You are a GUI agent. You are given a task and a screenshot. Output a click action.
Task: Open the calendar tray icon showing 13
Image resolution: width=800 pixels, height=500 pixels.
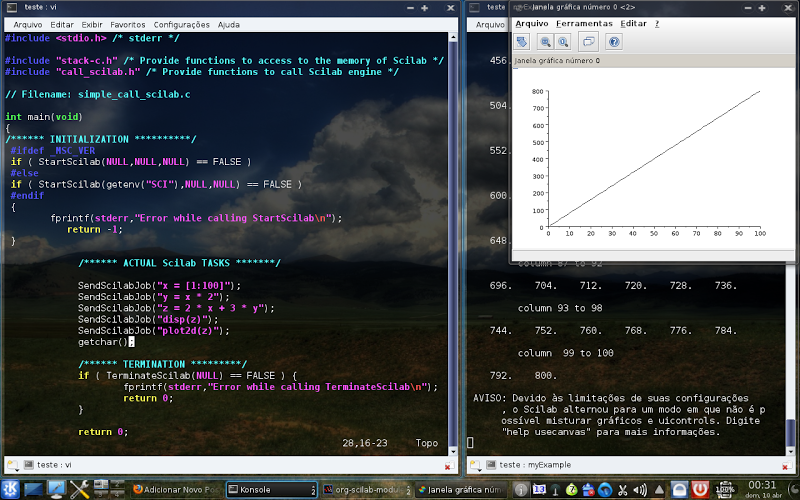(x=539, y=490)
